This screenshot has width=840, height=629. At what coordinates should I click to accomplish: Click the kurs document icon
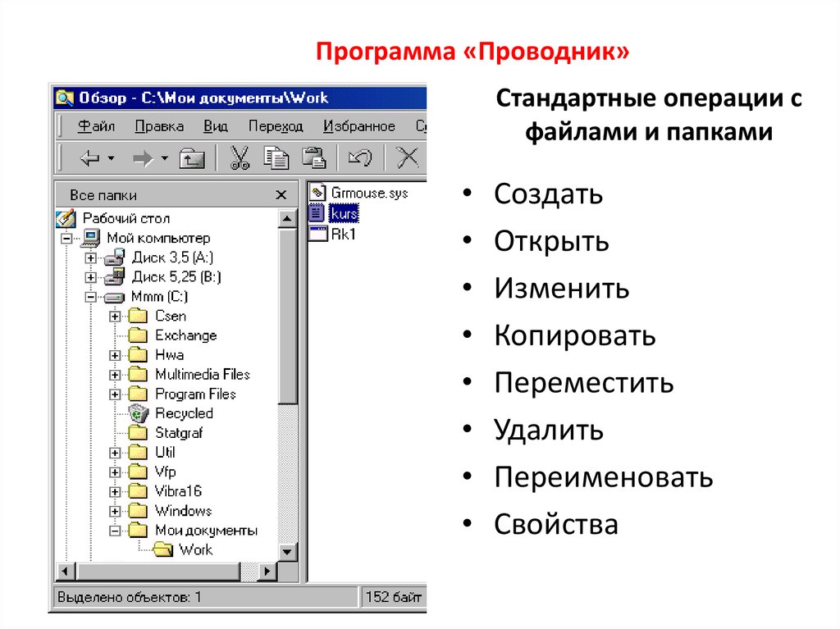pos(317,213)
